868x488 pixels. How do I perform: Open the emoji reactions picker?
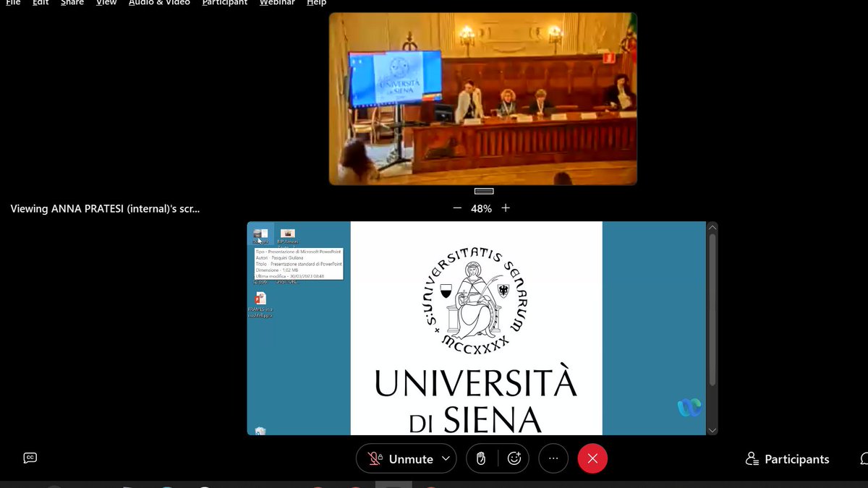tap(514, 458)
